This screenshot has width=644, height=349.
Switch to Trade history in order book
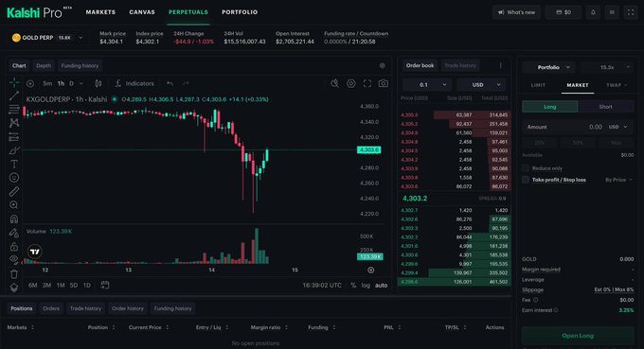coord(460,65)
